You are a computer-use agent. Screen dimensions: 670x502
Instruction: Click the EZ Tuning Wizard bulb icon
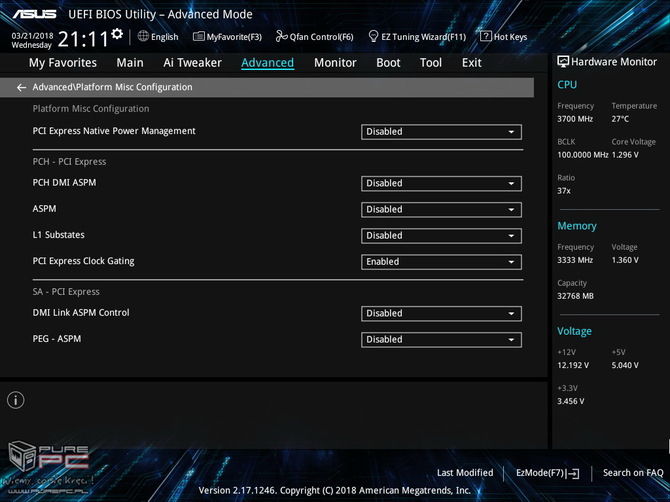(373, 36)
